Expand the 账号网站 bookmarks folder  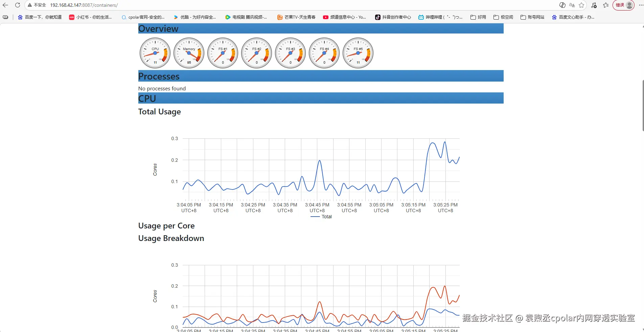coord(532,17)
